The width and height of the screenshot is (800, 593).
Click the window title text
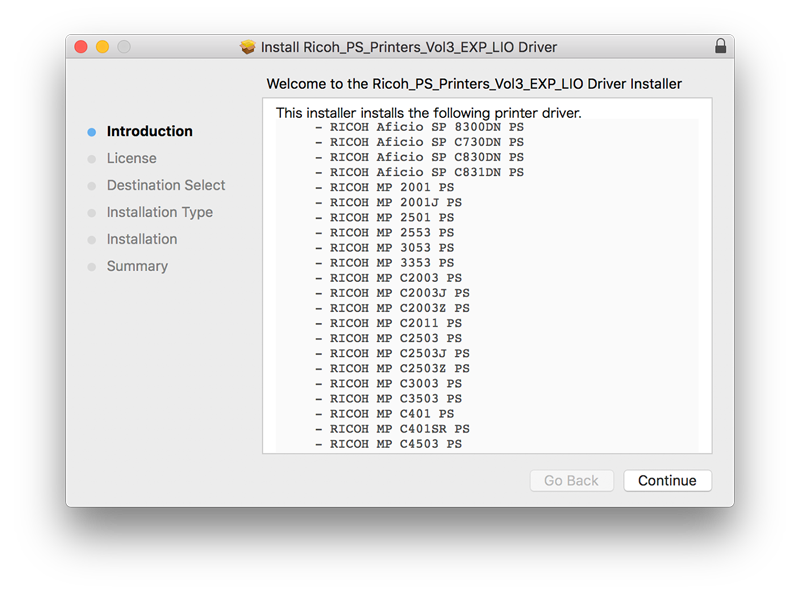pos(409,47)
